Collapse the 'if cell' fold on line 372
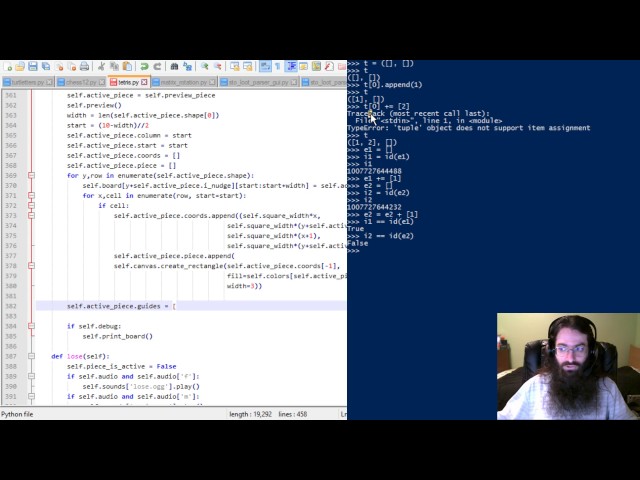 tap(31, 205)
